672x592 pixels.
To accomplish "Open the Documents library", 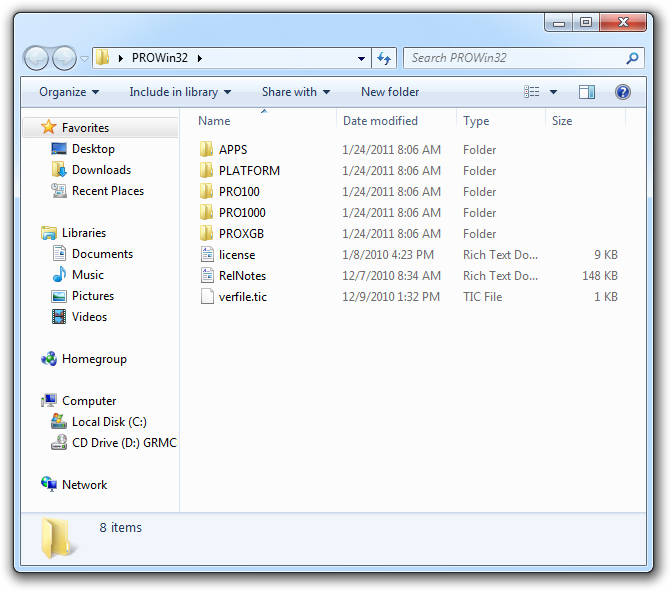I will pos(92,254).
